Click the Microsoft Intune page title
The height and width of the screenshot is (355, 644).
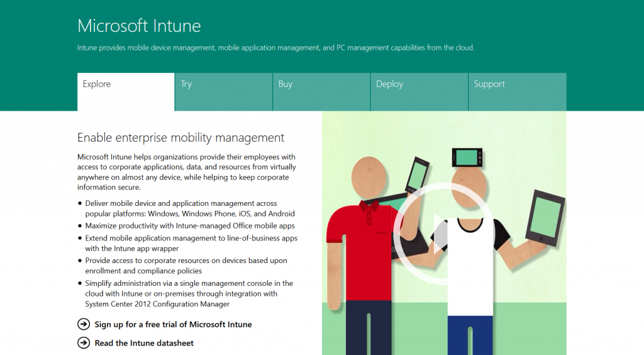[139, 26]
